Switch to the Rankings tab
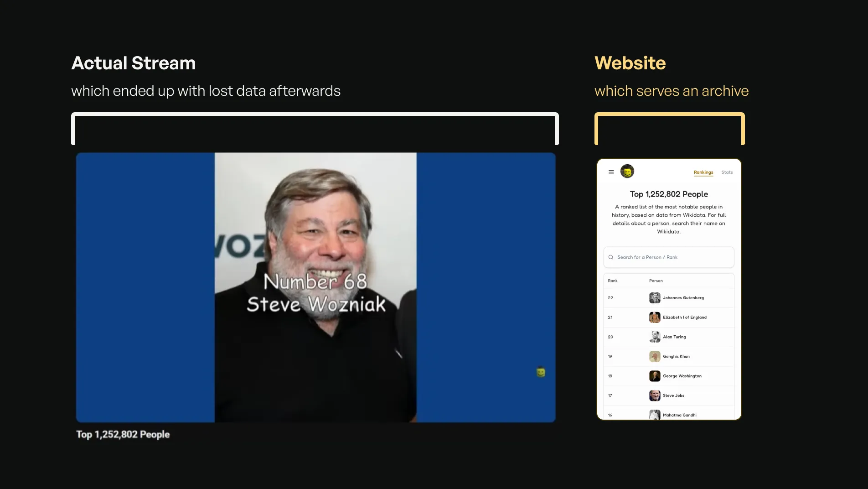This screenshot has height=489, width=868. [703, 172]
